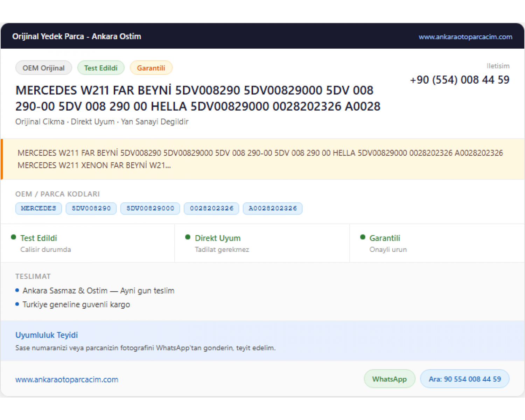This screenshot has width=525, height=420.
Task: Select the orange Garantili badge
Action: (x=151, y=68)
